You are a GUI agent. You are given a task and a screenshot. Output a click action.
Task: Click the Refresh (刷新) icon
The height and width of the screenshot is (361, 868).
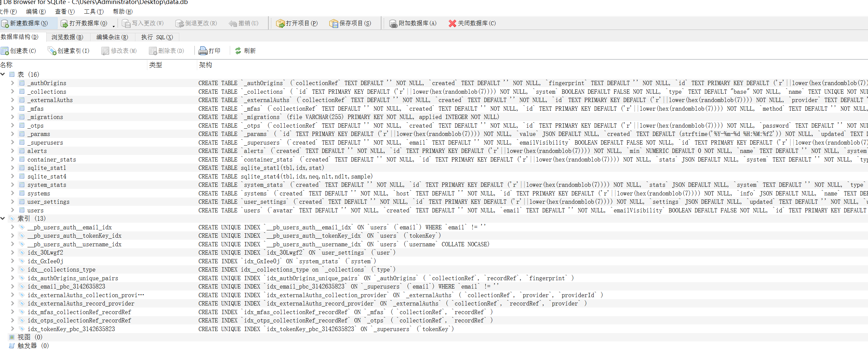[238, 51]
